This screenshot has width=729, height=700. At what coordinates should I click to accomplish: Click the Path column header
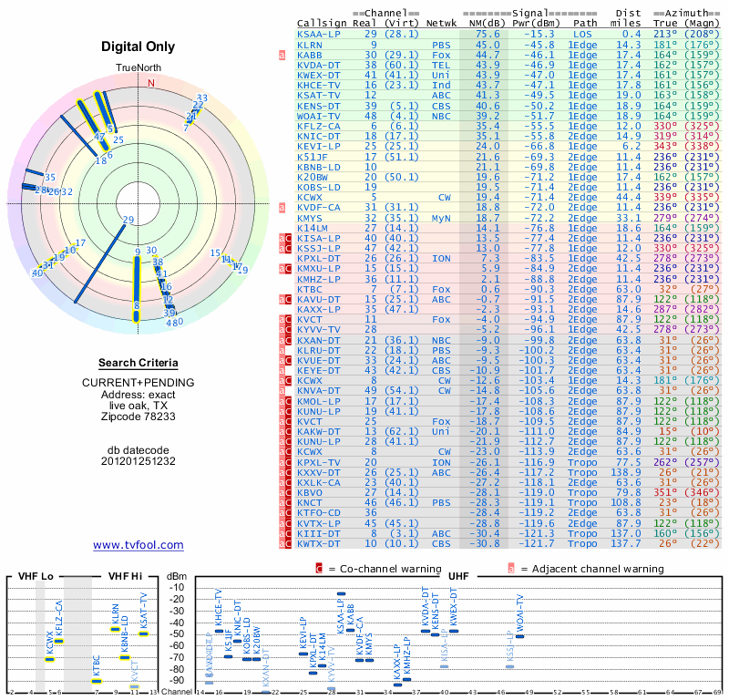(585, 24)
